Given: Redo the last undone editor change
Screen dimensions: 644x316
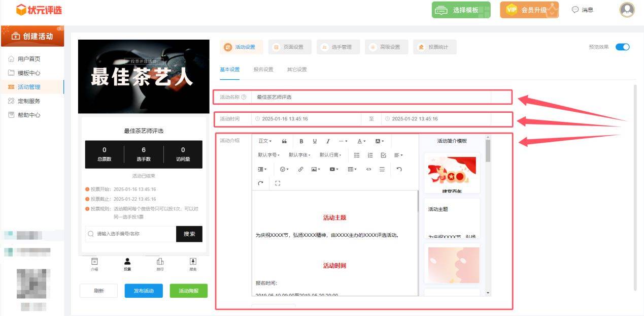Looking at the screenshot, I should (x=261, y=183).
